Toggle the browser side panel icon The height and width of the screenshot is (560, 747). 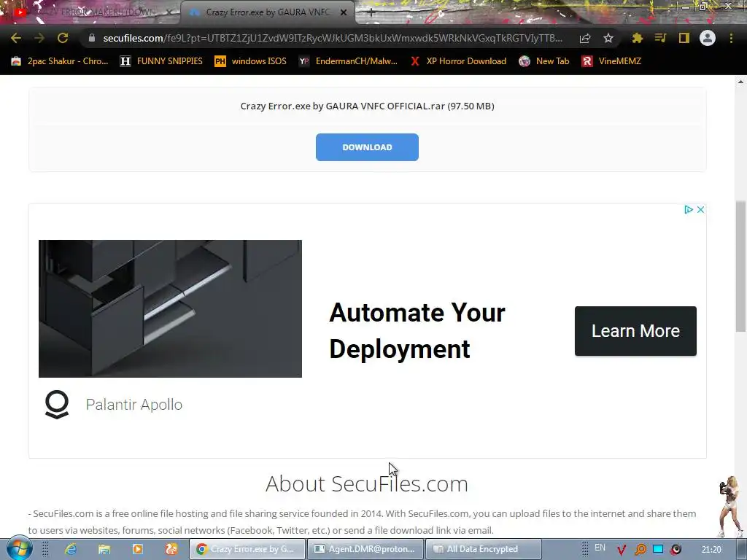coord(684,38)
